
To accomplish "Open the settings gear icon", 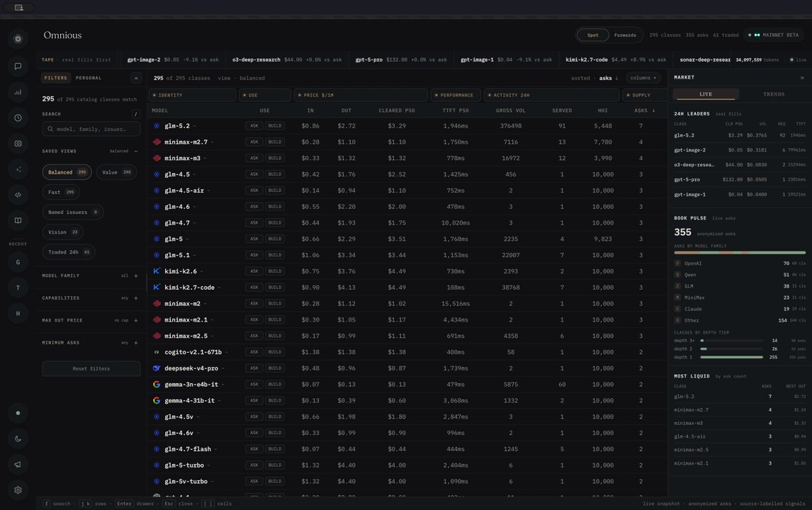I will tap(18, 490).
